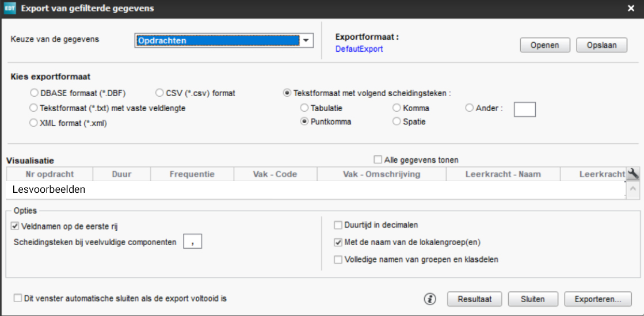
Task: Uncheck Veldnamen op de eerste rij
Action: point(15,226)
